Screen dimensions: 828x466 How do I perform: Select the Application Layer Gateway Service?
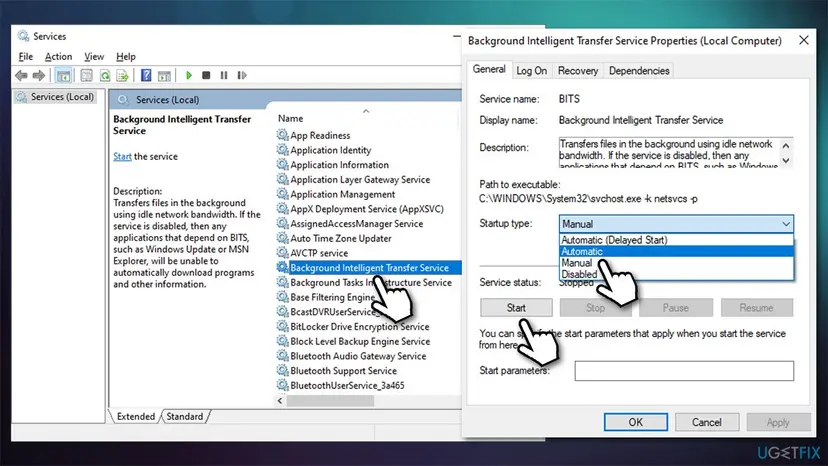(x=360, y=180)
